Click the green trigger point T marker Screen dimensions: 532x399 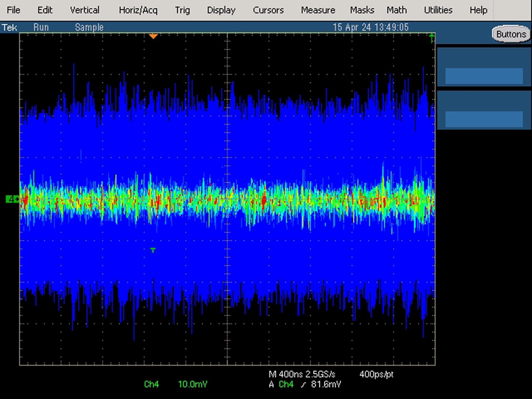(x=153, y=250)
